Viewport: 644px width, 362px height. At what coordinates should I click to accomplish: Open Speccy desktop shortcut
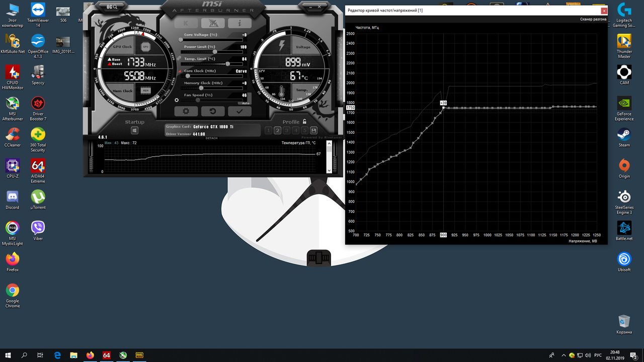(38, 75)
